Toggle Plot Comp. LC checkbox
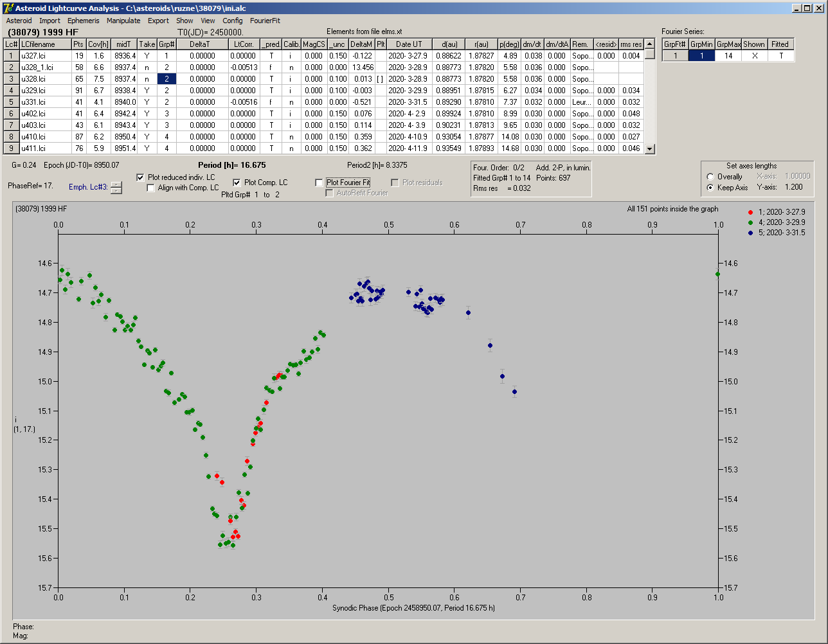 tap(237, 183)
